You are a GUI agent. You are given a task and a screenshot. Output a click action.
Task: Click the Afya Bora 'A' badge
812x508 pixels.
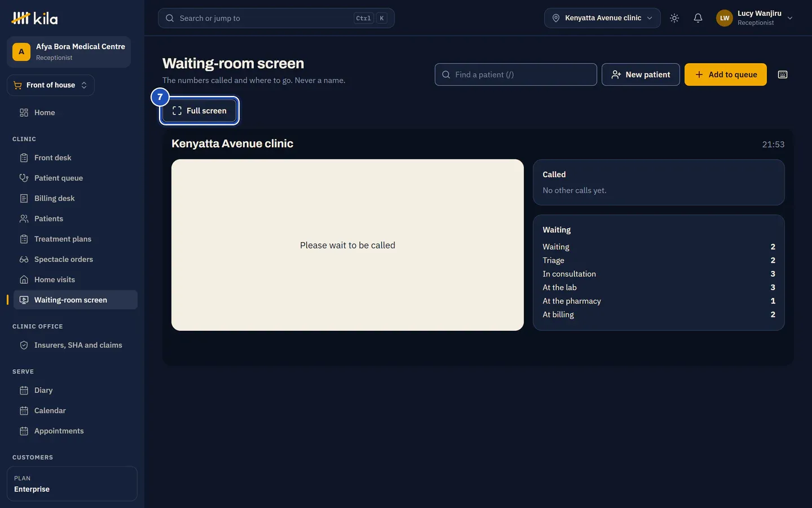(x=21, y=52)
